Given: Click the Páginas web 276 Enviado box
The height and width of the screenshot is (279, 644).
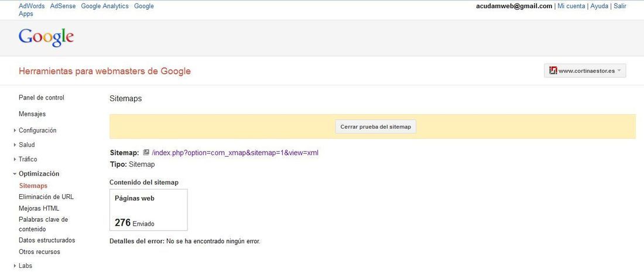Looking at the screenshot, I should 149,209.
